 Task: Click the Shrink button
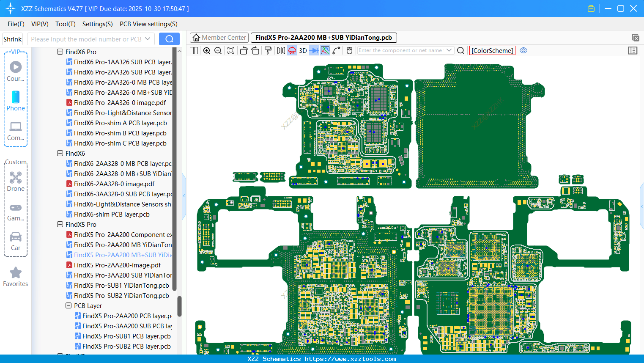[12, 39]
